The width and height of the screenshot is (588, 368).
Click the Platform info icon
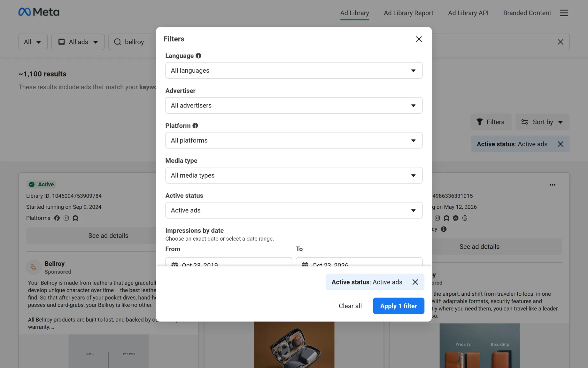(x=195, y=126)
